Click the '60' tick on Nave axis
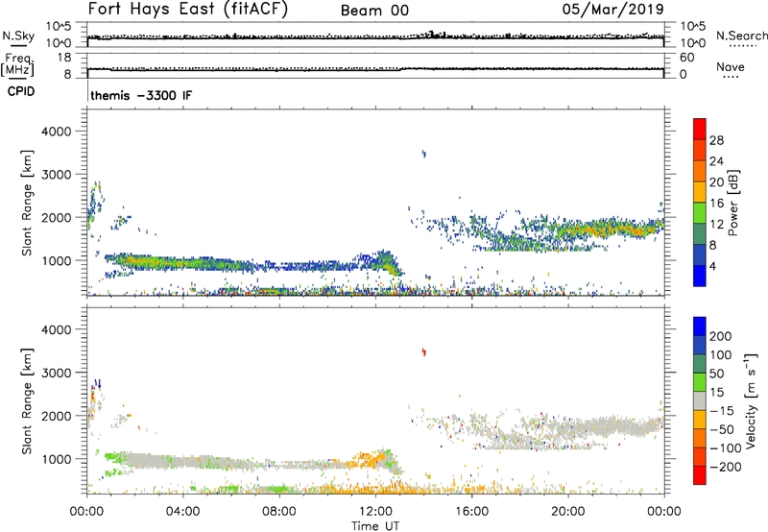 point(686,58)
